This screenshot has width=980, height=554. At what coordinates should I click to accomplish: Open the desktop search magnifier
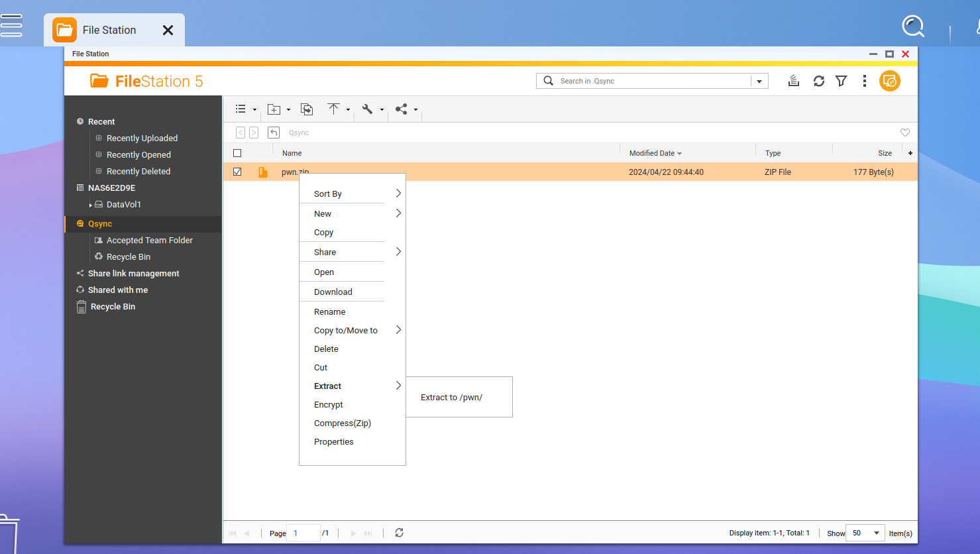(913, 27)
